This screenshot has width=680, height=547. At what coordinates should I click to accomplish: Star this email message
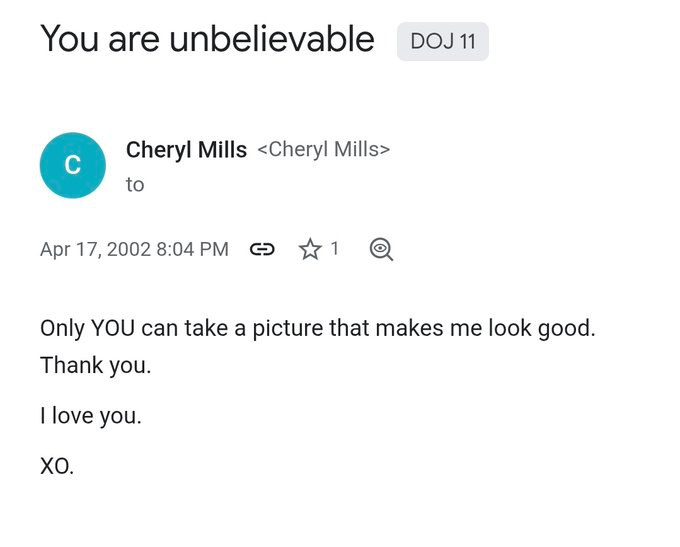(310, 249)
